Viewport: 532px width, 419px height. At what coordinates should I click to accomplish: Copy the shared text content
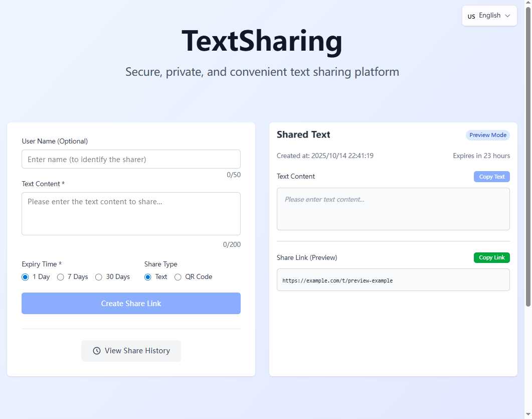491,176
